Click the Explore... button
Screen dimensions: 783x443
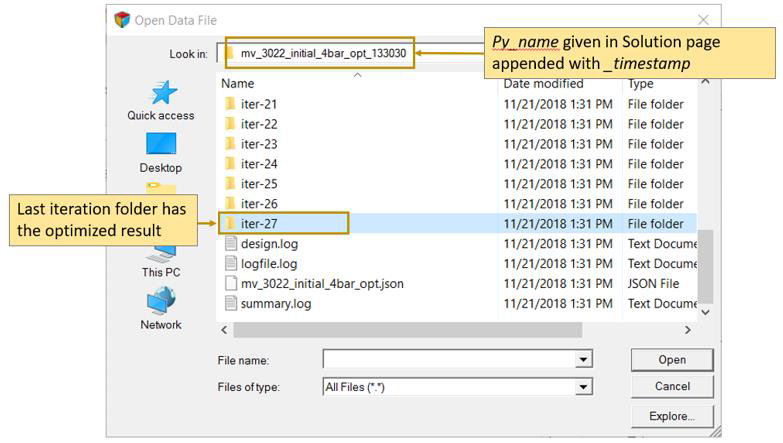pyautogui.click(x=671, y=415)
